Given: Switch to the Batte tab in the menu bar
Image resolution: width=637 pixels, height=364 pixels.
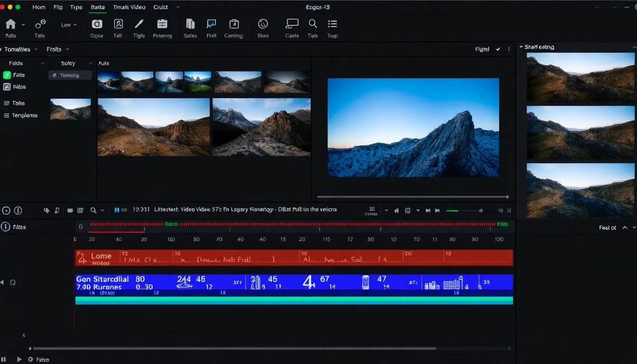Looking at the screenshot, I should 98,7.
